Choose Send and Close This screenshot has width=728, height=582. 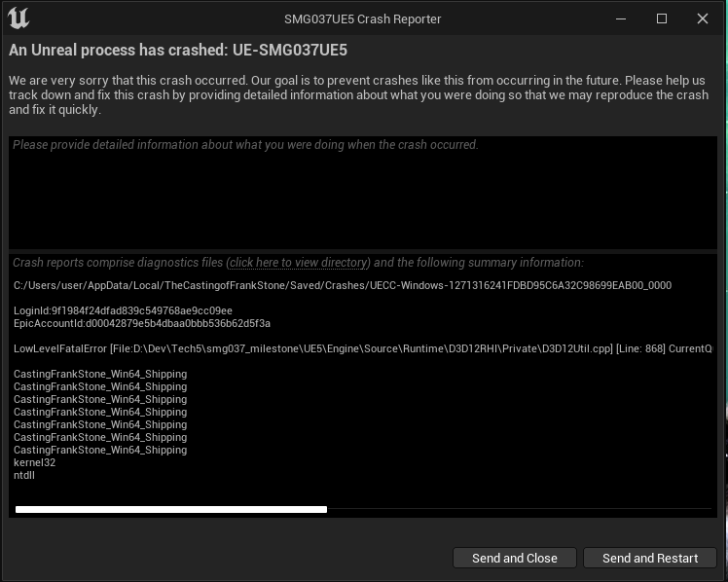click(515, 558)
